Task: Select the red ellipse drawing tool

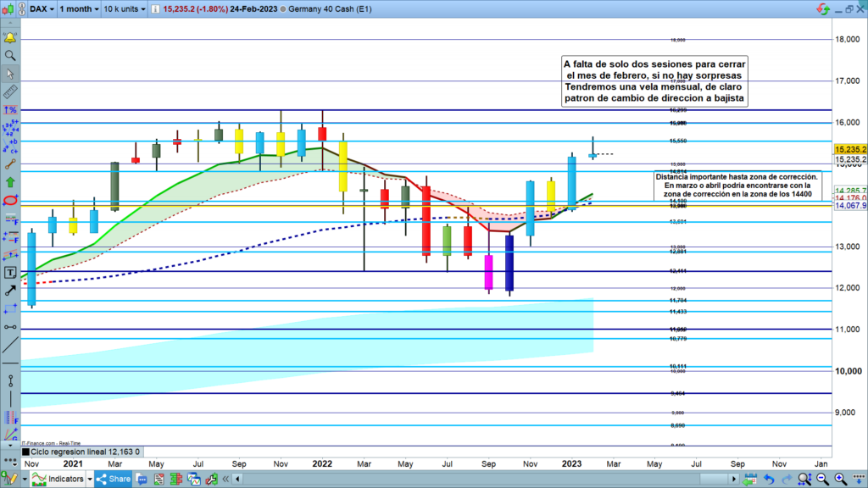Action: pos(10,200)
